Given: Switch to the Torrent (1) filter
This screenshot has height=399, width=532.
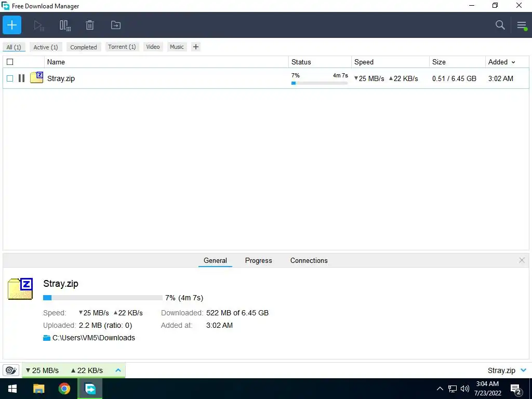Looking at the screenshot, I should coord(122,47).
